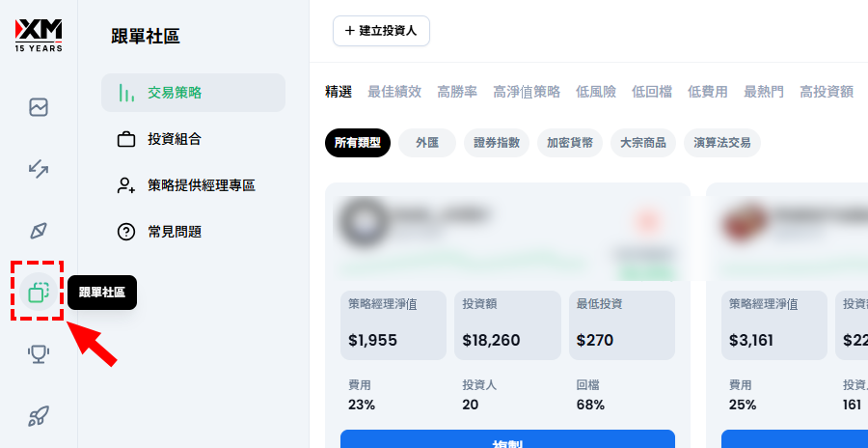Switch to the 低費用 tab
This screenshot has height=448, width=868.
[x=708, y=92]
